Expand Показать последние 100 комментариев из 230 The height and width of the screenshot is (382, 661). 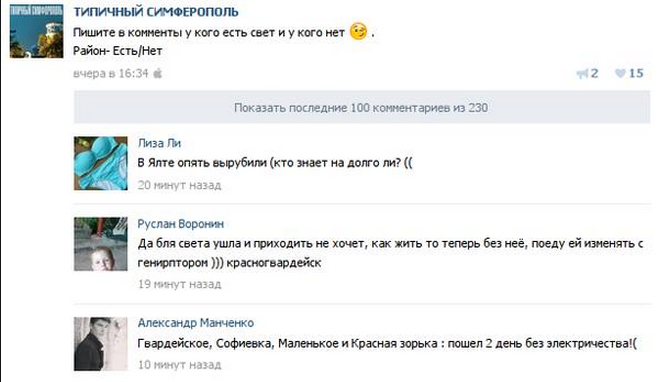click(x=362, y=108)
